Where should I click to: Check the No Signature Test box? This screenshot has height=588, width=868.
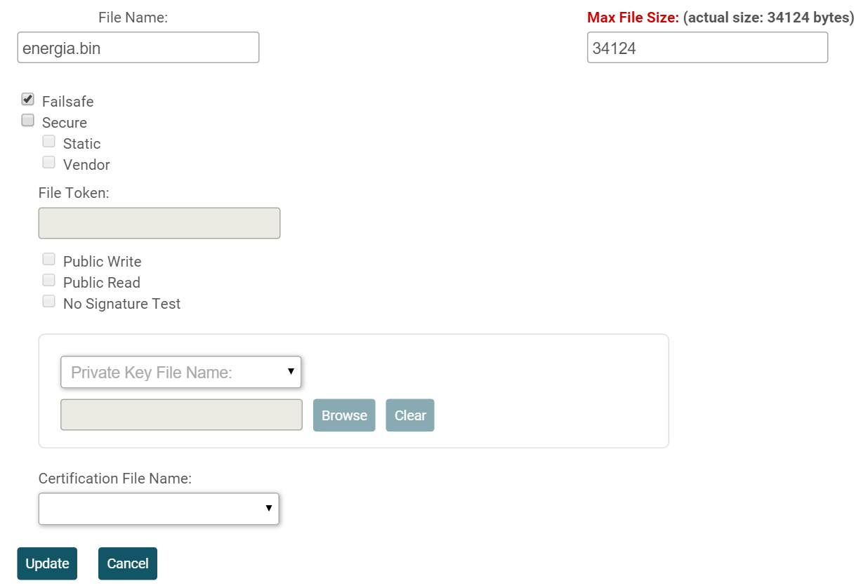[x=48, y=302]
